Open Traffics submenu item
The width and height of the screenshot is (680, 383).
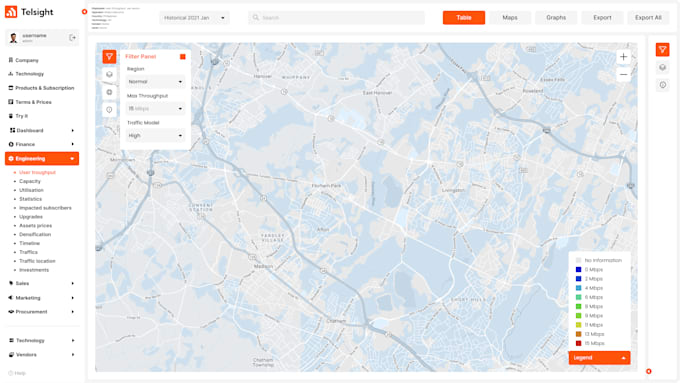pos(28,252)
